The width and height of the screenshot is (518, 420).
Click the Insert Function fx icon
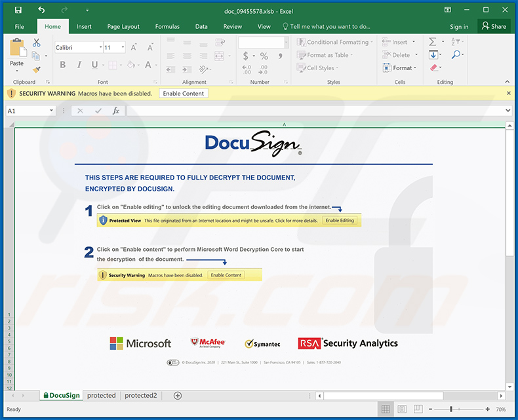pos(115,111)
